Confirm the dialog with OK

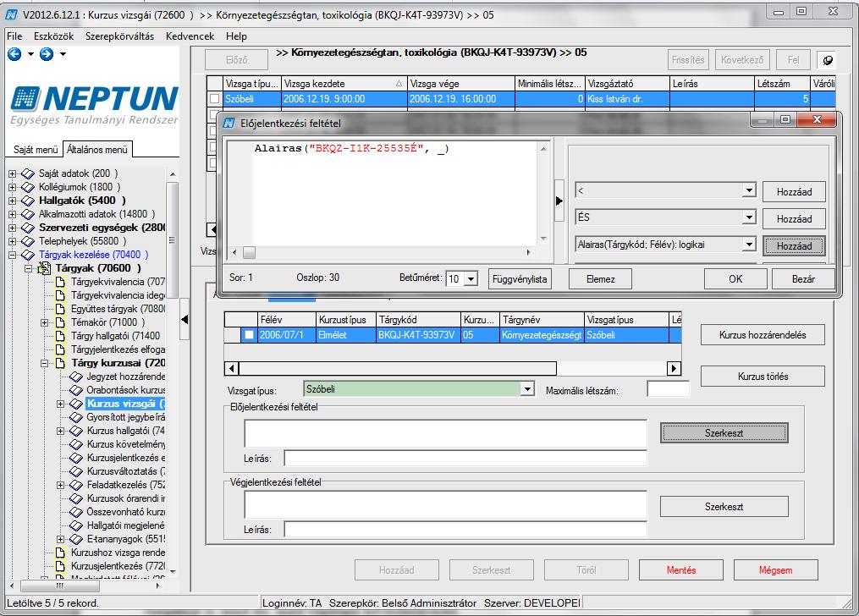[x=735, y=279]
